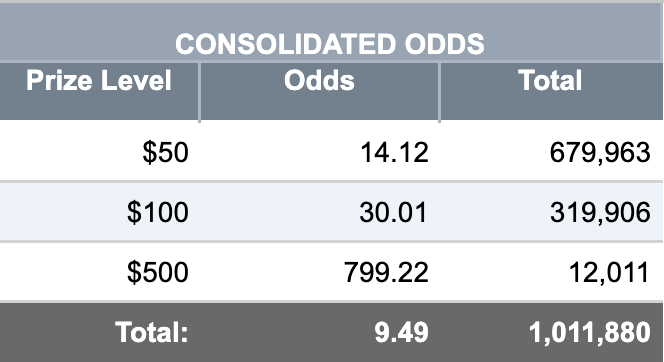Click the 12,011 total cell

click(609, 272)
